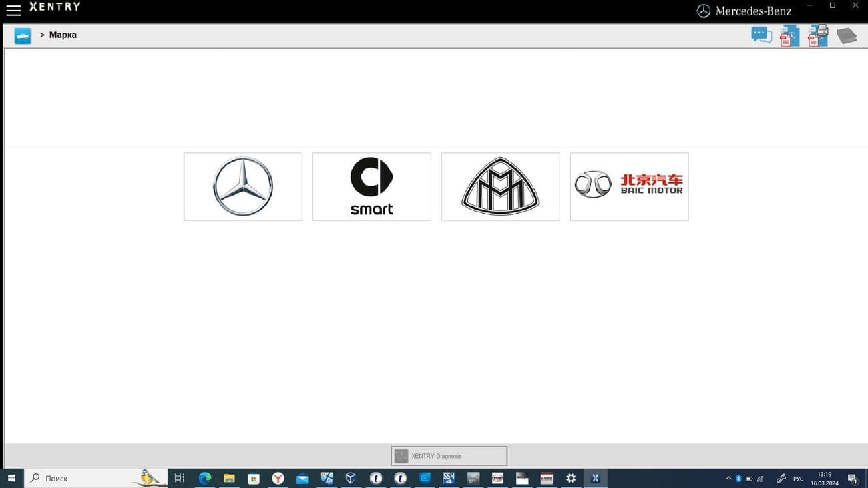Open the Windows Start menu
This screenshot has height=488, width=868.
[x=11, y=478]
